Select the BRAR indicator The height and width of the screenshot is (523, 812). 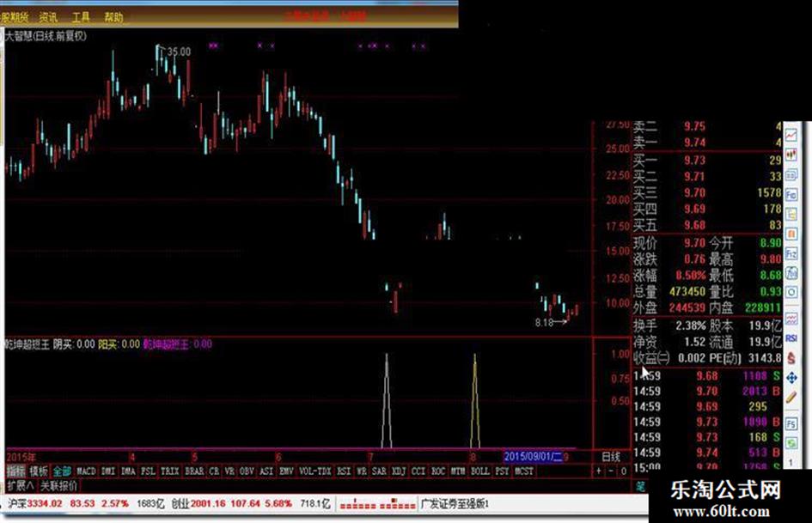coord(194,471)
